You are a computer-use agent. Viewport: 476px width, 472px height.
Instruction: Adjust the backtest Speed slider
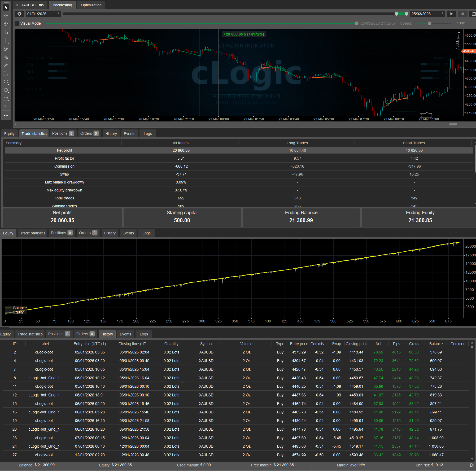tap(429, 23)
